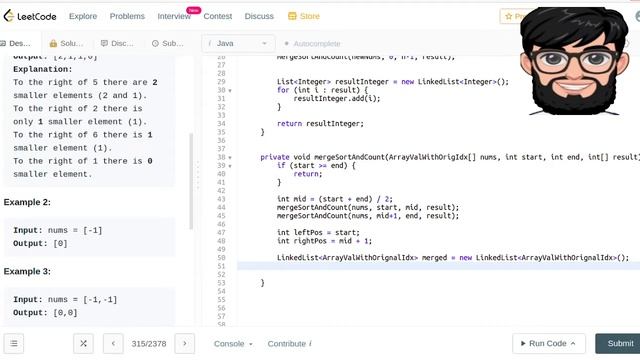The height and width of the screenshot is (360, 640).
Task: Click the 'int leftPos = start;' code line
Action: click(x=318, y=233)
